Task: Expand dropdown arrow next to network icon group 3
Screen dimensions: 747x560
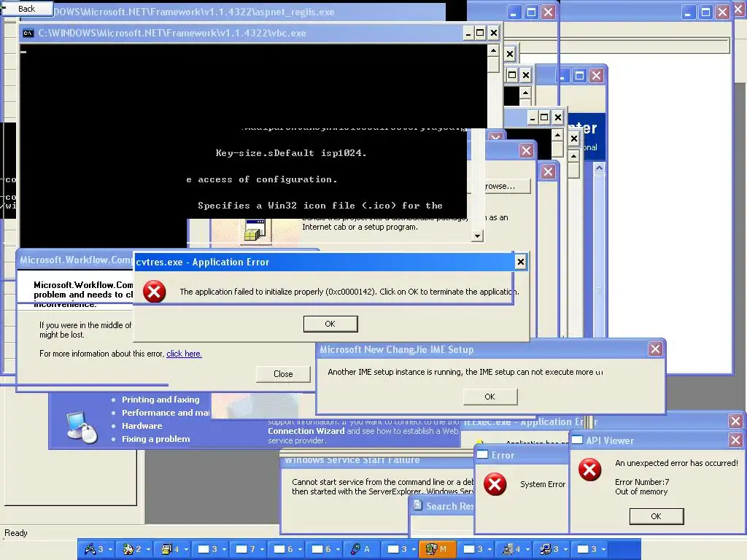Action: pos(565,550)
